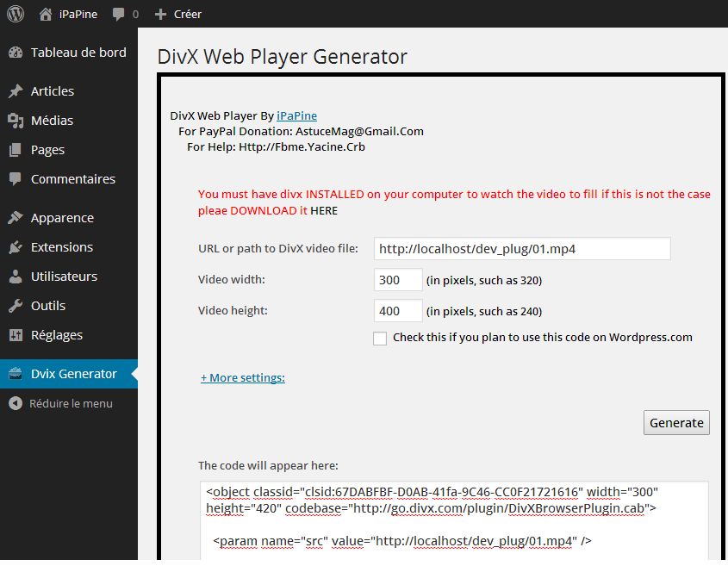Click the Apparence paintbrush icon
This screenshot has height=566, width=728.
[16, 218]
